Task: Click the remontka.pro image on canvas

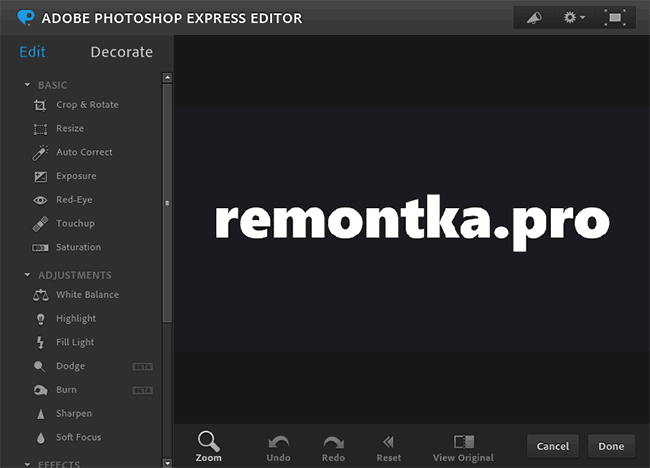Action: [412, 229]
